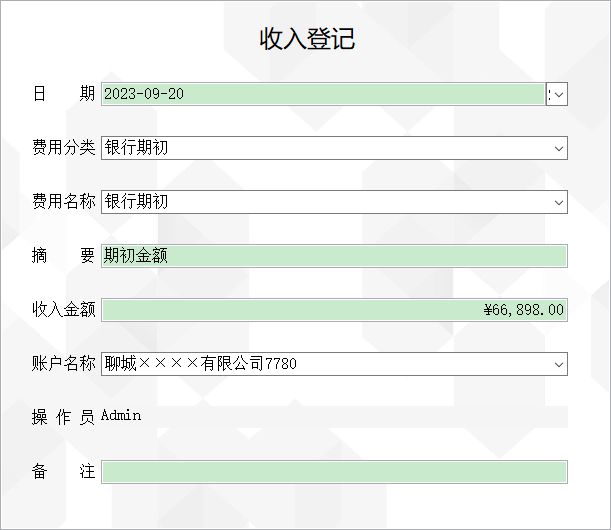Click the 费用分类 label
The width and height of the screenshot is (611, 530).
coord(64,147)
